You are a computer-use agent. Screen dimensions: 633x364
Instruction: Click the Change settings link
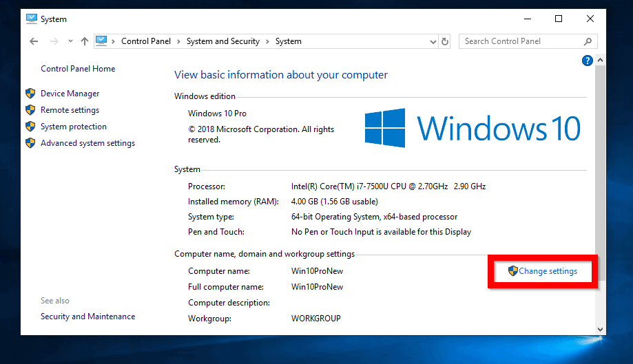pyautogui.click(x=548, y=271)
